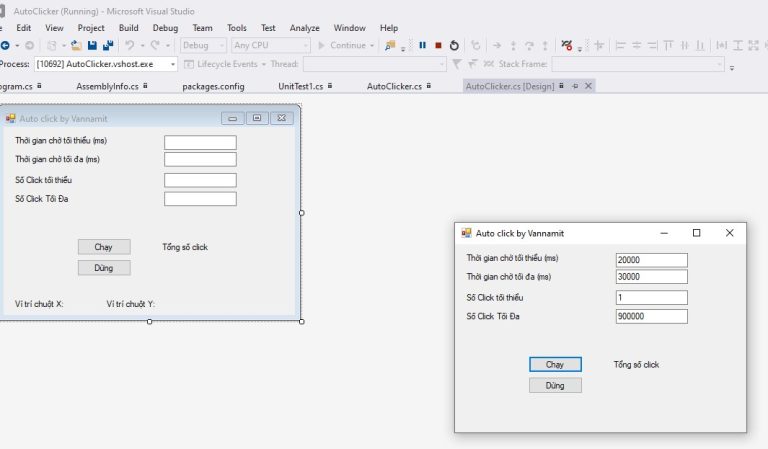Click the Undo arrow icon
Screen dimensions: 768x449
pos(129,46)
